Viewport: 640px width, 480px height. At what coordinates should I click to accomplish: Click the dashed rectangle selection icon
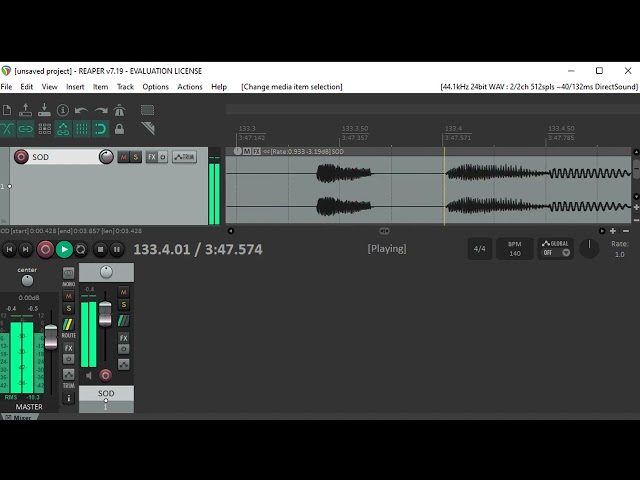point(147,110)
